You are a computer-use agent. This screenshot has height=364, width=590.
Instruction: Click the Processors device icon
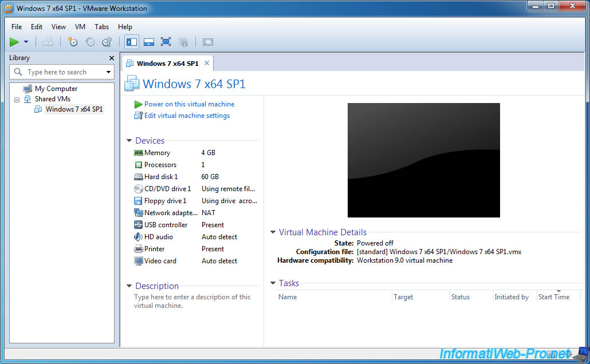coord(139,165)
